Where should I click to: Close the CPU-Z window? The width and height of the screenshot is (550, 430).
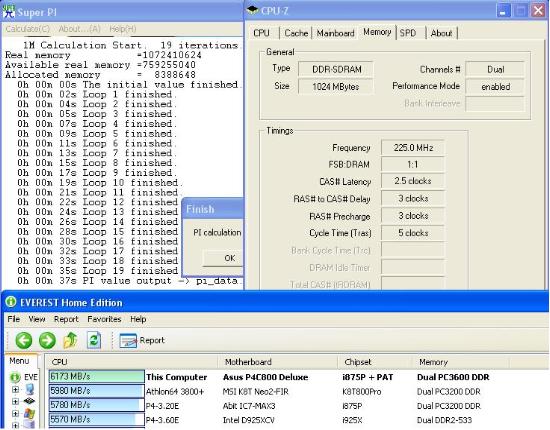(x=538, y=11)
